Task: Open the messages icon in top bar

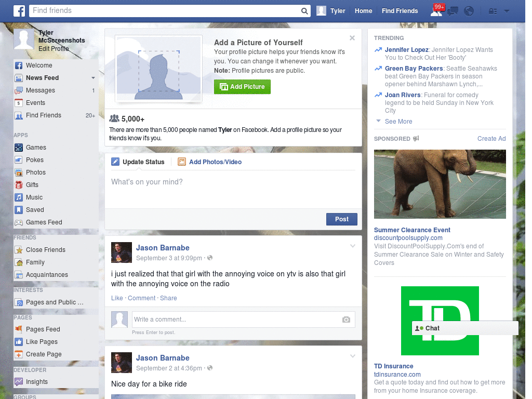Action: 453,11
